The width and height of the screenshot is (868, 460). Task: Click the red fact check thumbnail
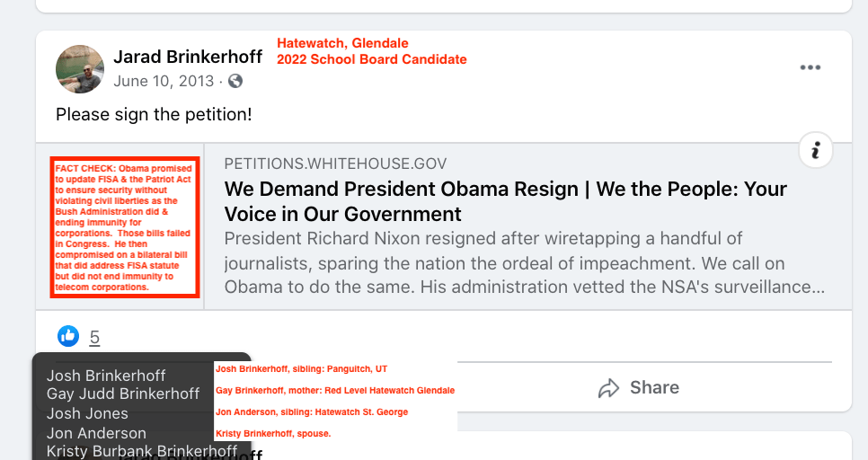coord(124,226)
